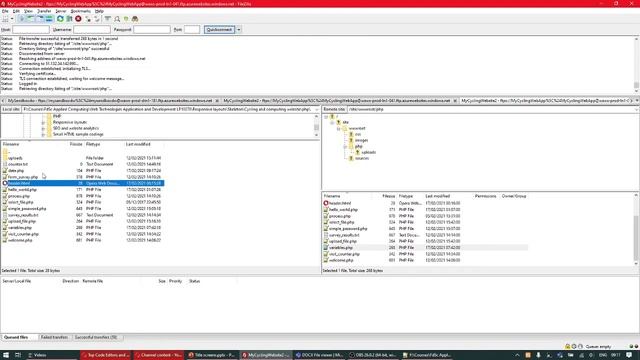Switch to MySandbooks connection tab
This screenshot has height=360, width=640.
[110, 100]
